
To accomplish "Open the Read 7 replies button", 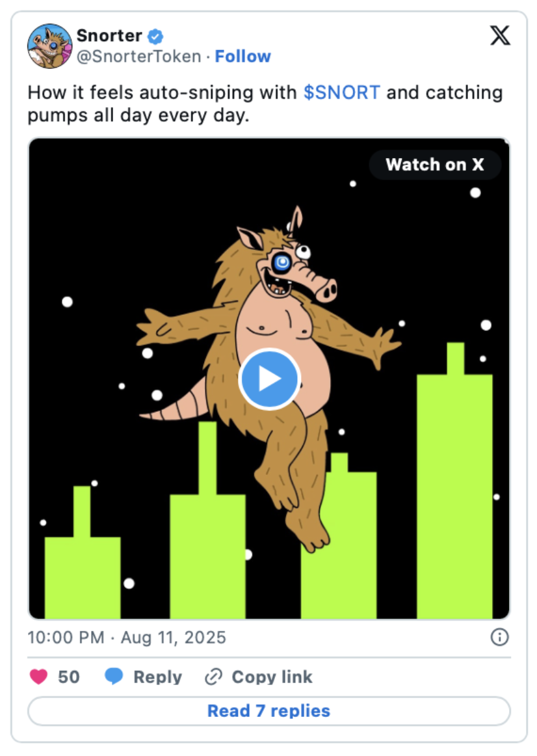I will 268,711.
